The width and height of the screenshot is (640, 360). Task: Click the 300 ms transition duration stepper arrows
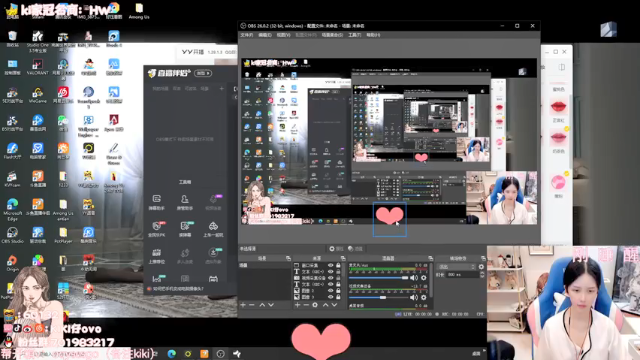pyautogui.click(x=482, y=275)
